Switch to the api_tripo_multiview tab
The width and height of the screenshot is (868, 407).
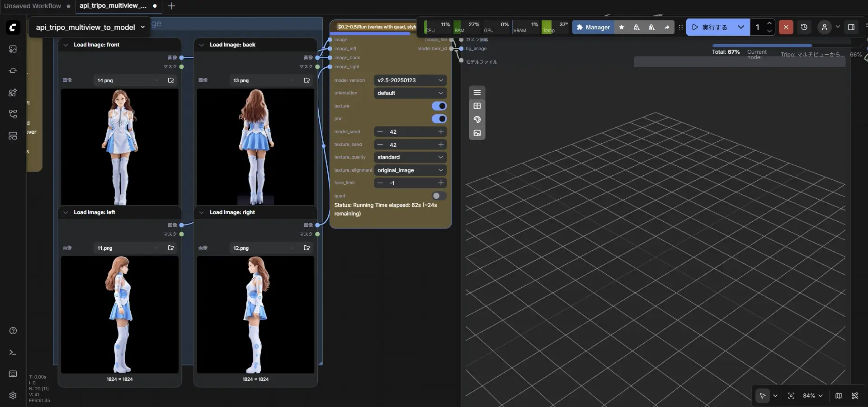pos(112,6)
